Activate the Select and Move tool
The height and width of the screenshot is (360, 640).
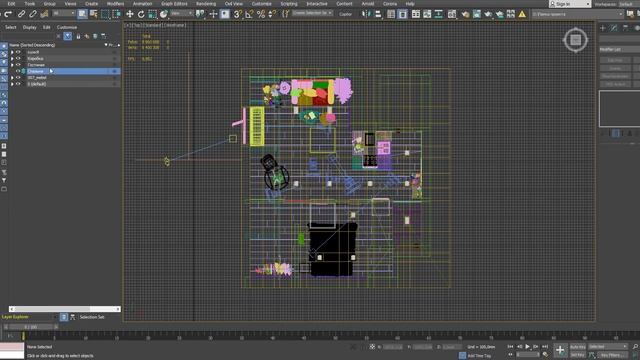click(x=130, y=14)
